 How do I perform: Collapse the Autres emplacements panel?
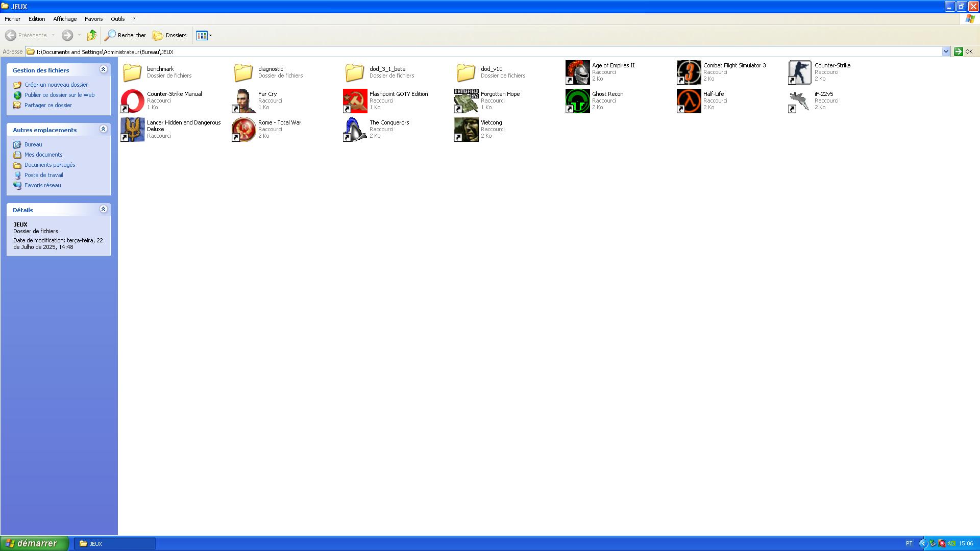(x=103, y=129)
